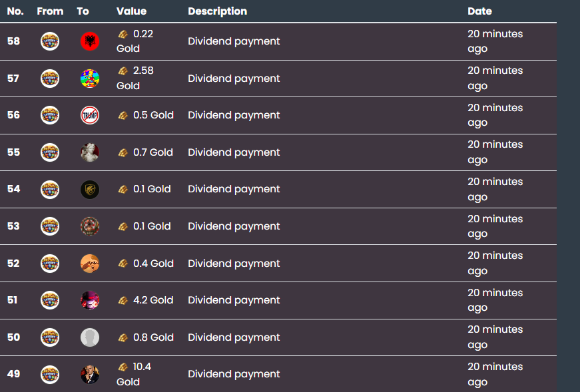Click the gold bar icon beside 0.5 Gold
Viewport: 580px width, 392px height.
pos(123,115)
